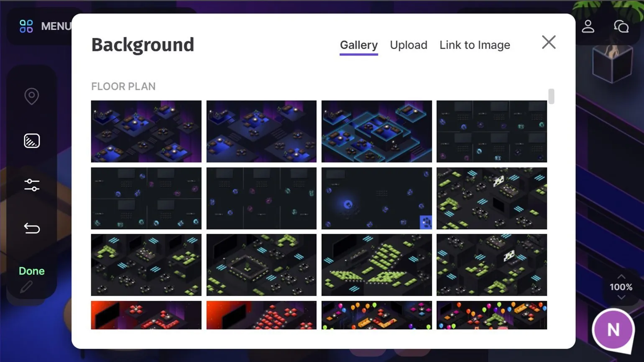Increase zoom with the up chevron
Viewport: 644px width, 362px height.
(621, 277)
